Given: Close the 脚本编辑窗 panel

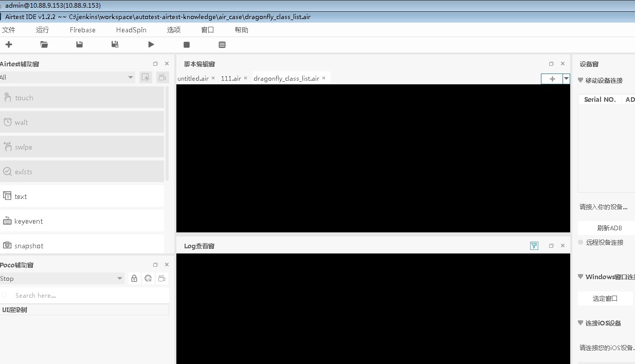Looking at the screenshot, I should pos(563,64).
